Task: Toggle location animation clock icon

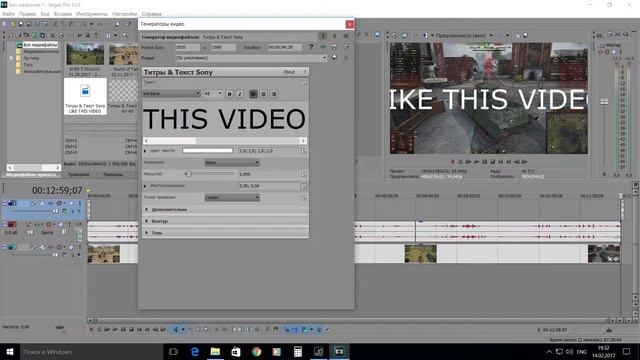Action: point(304,186)
